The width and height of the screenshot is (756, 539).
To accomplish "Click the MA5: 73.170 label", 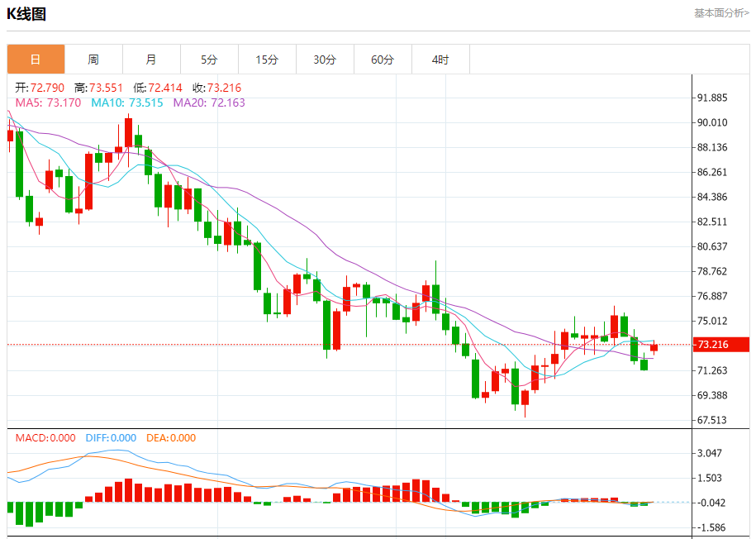I will [x=48, y=103].
